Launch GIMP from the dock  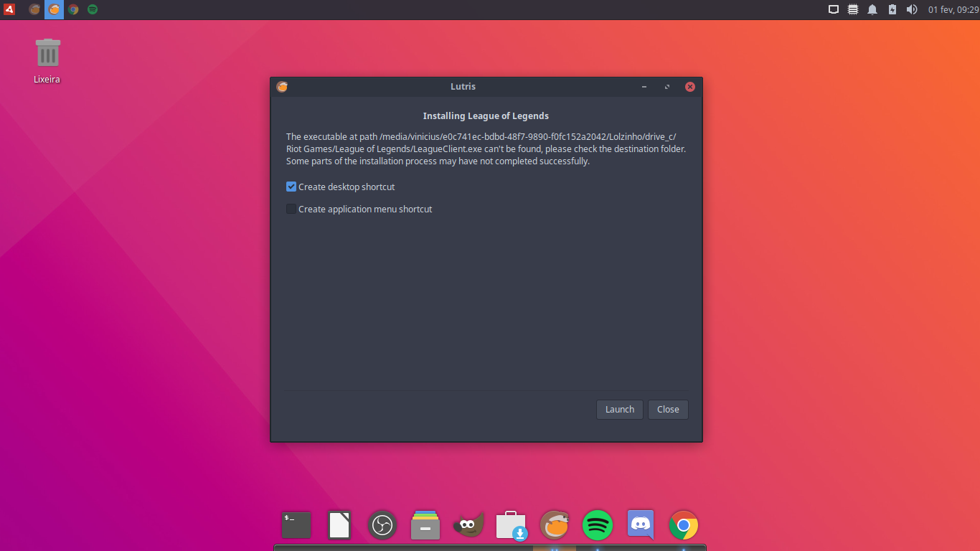[468, 525]
